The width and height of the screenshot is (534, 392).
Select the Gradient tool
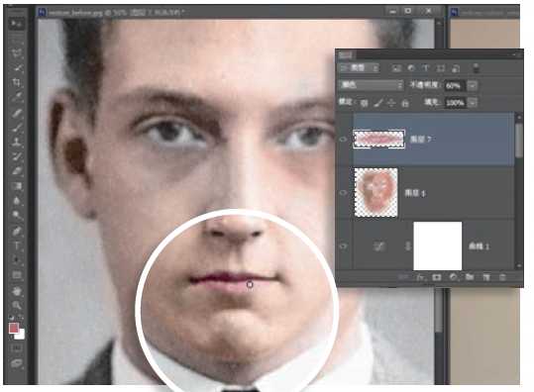(x=17, y=186)
